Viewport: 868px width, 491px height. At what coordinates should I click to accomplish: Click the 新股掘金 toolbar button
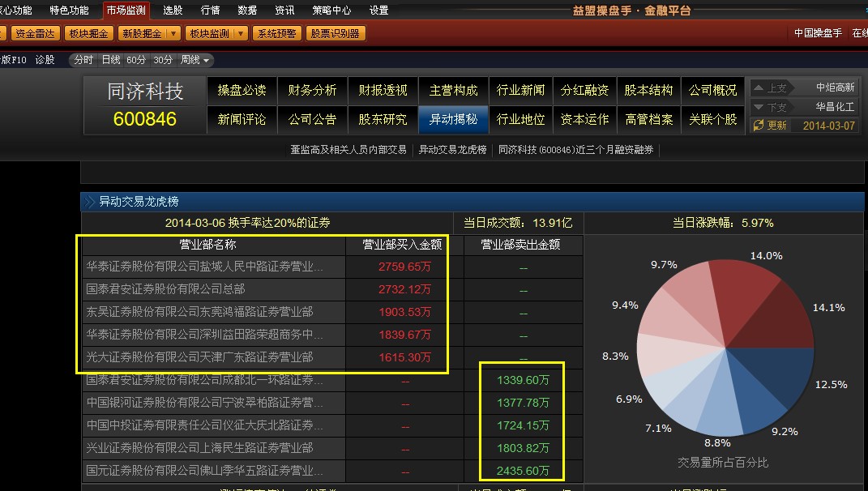pos(143,34)
